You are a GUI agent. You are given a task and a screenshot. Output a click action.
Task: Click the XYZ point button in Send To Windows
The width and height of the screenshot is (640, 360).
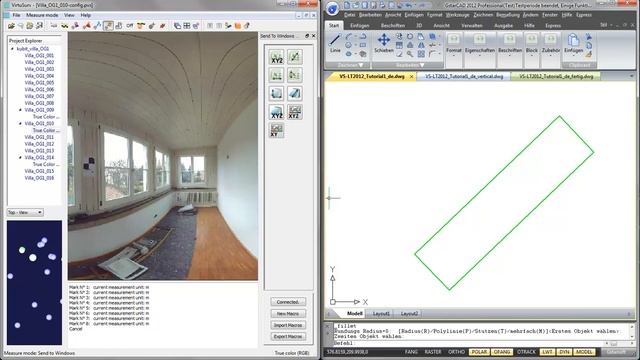(276, 57)
